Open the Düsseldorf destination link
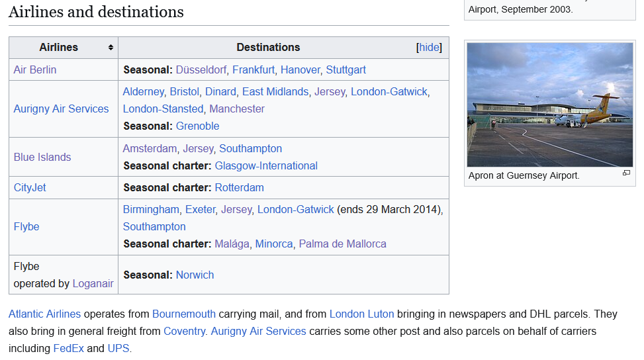Image resolution: width=644 pixels, height=360 pixels. (x=201, y=69)
